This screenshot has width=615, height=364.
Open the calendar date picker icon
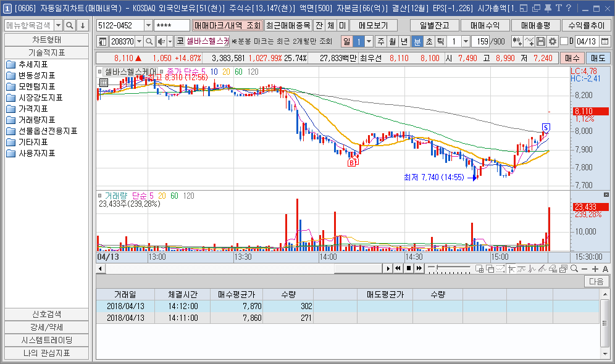click(x=605, y=41)
